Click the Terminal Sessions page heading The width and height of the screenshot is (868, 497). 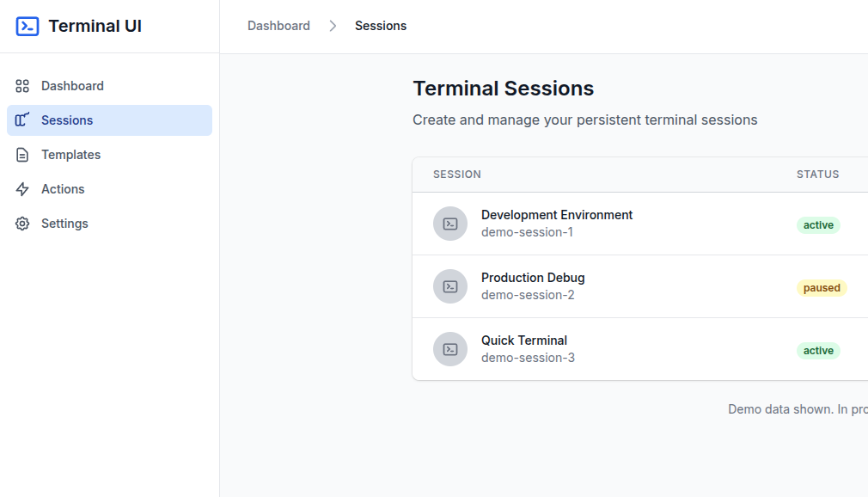(x=504, y=89)
